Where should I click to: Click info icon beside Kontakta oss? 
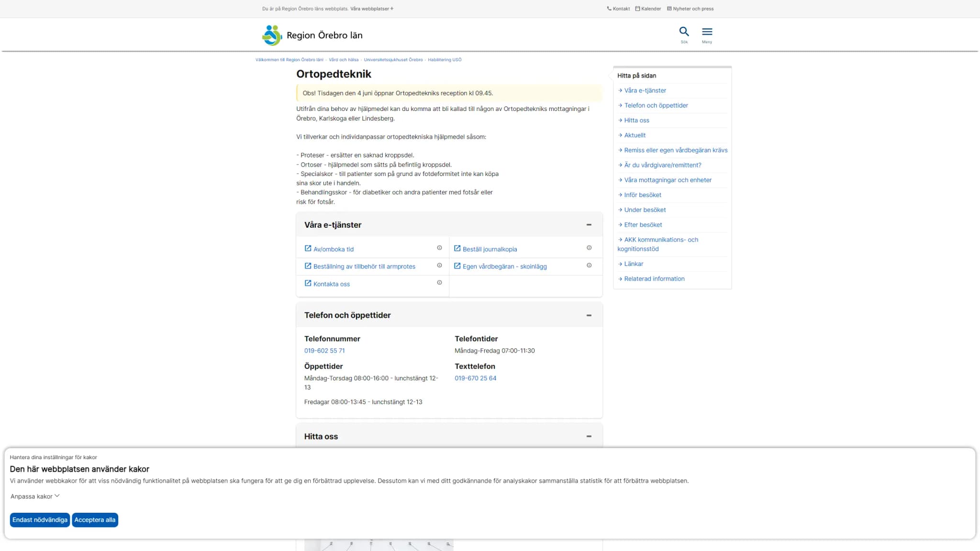(439, 283)
